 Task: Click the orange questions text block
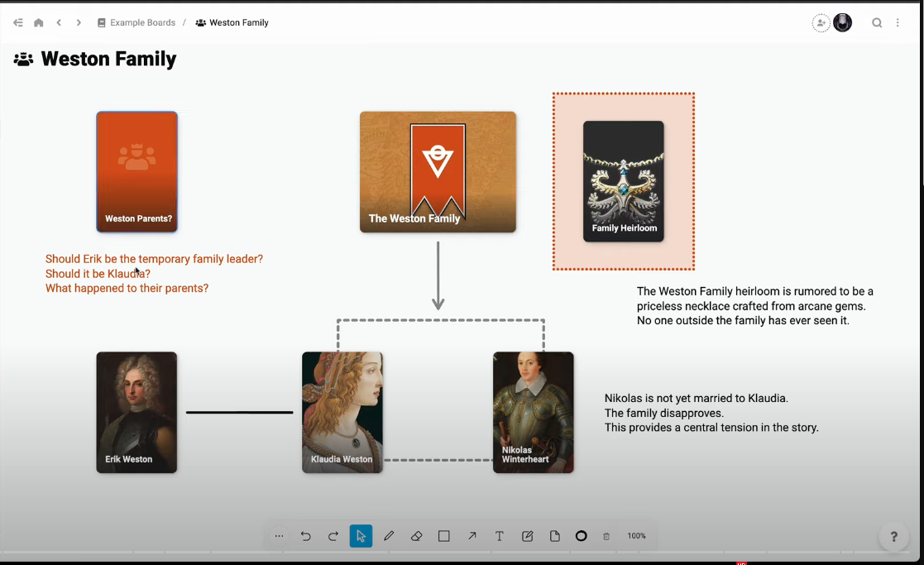pyautogui.click(x=155, y=273)
